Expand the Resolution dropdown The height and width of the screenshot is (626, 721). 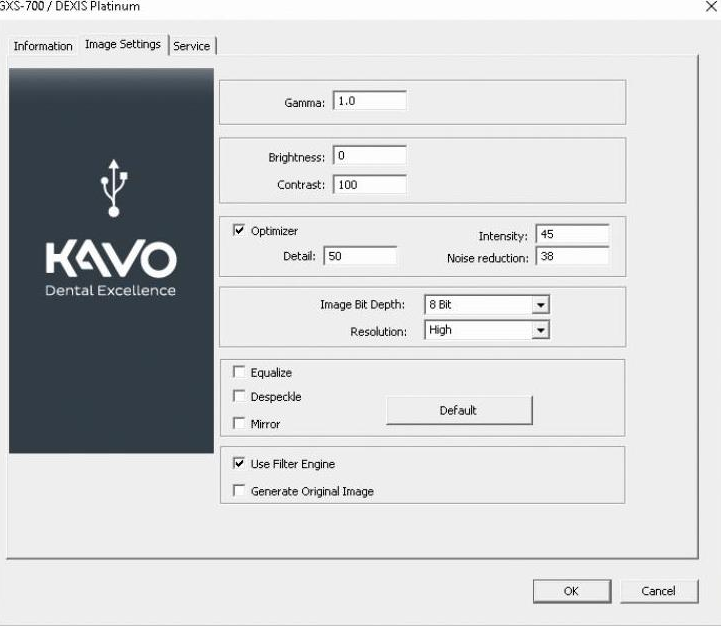(x=540, y=330)
